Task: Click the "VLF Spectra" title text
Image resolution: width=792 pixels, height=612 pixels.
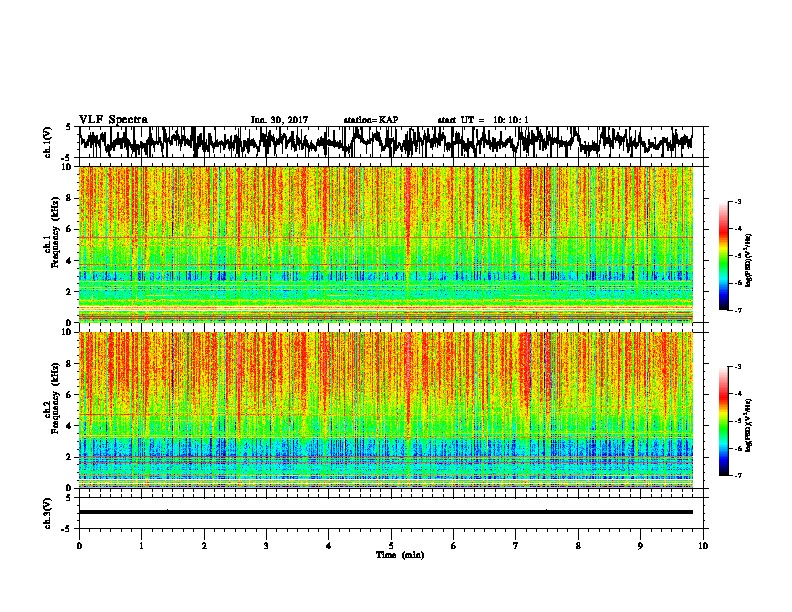Action: pos(113,120)
